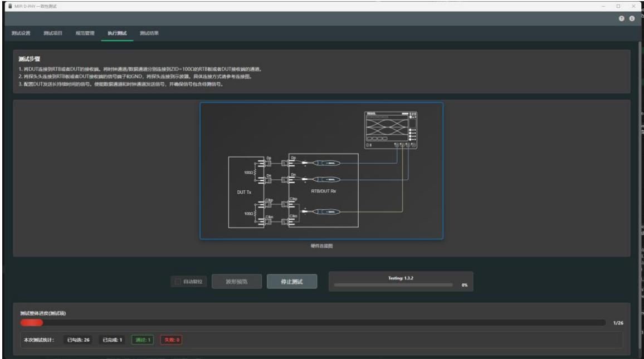The height and width of the screenshot is (359, 644).
Task: Click the 本次测试统计 label
Action: click(x=38, y=340)
